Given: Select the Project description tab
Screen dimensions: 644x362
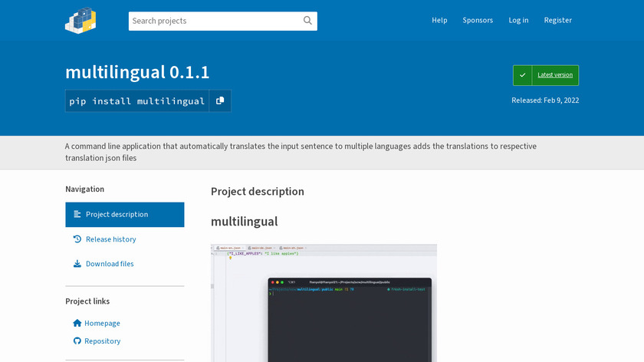Looking at the screenshot, I should (125, 215).
